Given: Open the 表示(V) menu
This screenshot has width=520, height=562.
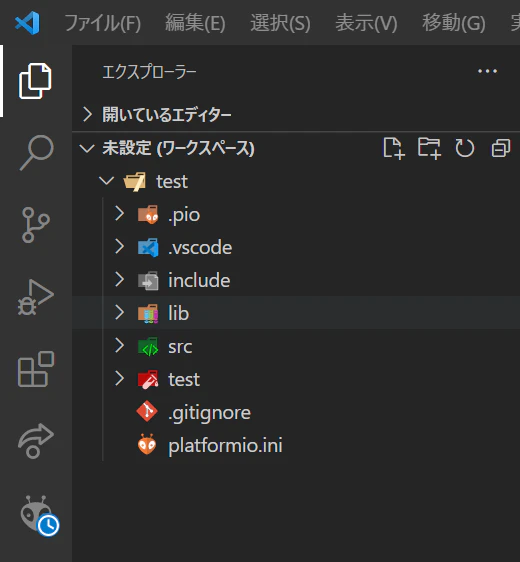Looking at the screenshot, I should pos(366,23).
